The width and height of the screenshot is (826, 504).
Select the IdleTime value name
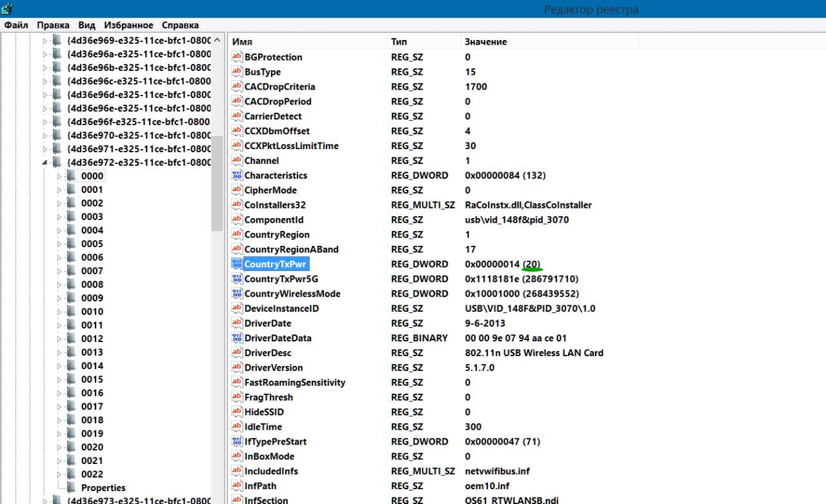[263, 427]
